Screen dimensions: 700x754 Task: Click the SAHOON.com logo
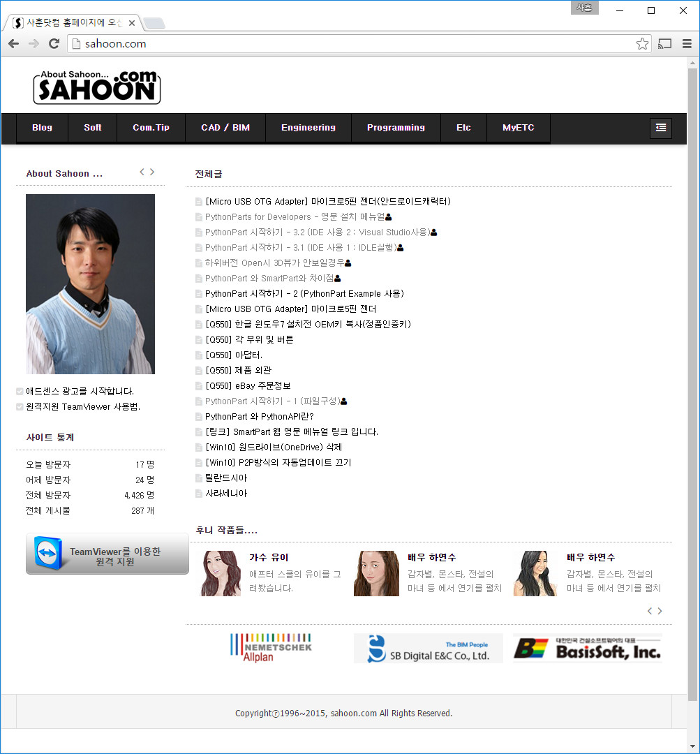[x=96, y=87]
